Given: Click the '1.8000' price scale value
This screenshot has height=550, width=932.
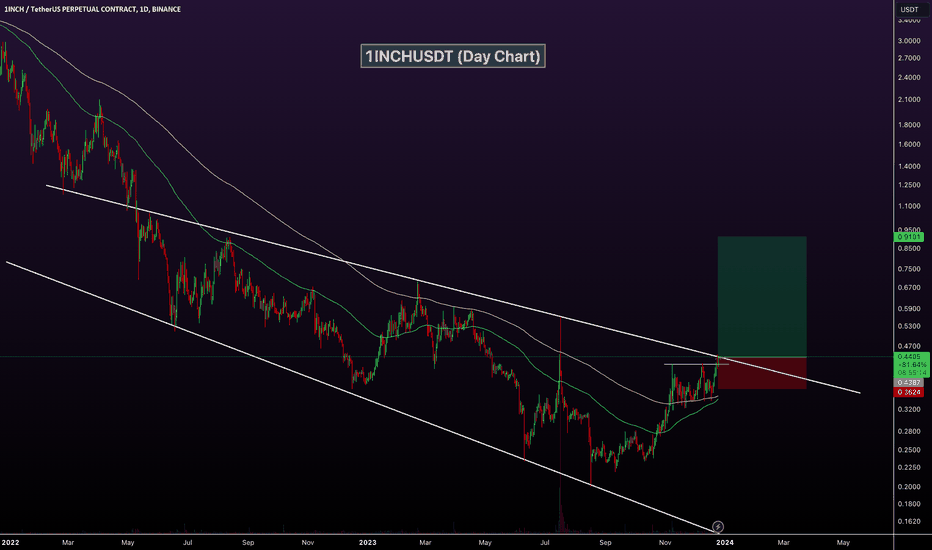Looking at the screenshot, I should point(909,125).
